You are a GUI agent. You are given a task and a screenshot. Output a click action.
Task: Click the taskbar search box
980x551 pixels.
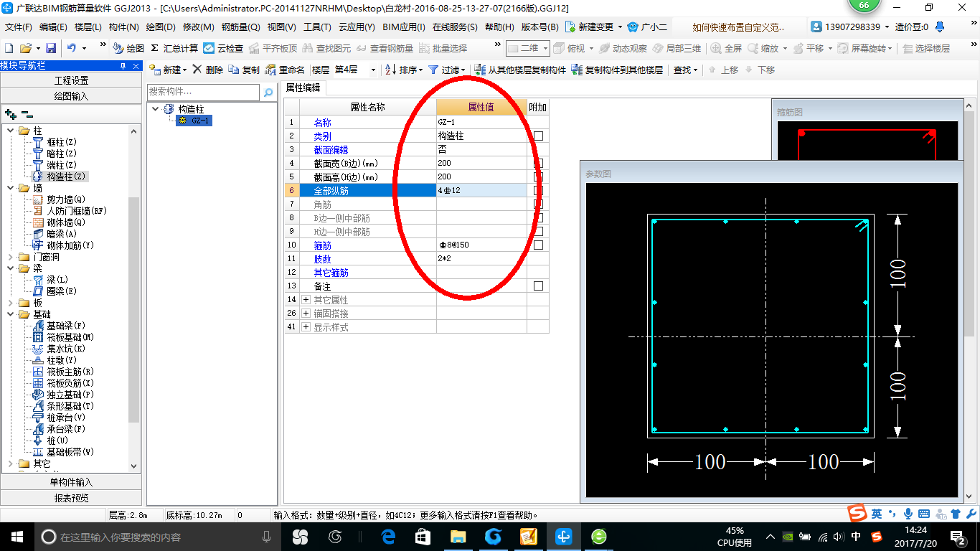point(158,537)
